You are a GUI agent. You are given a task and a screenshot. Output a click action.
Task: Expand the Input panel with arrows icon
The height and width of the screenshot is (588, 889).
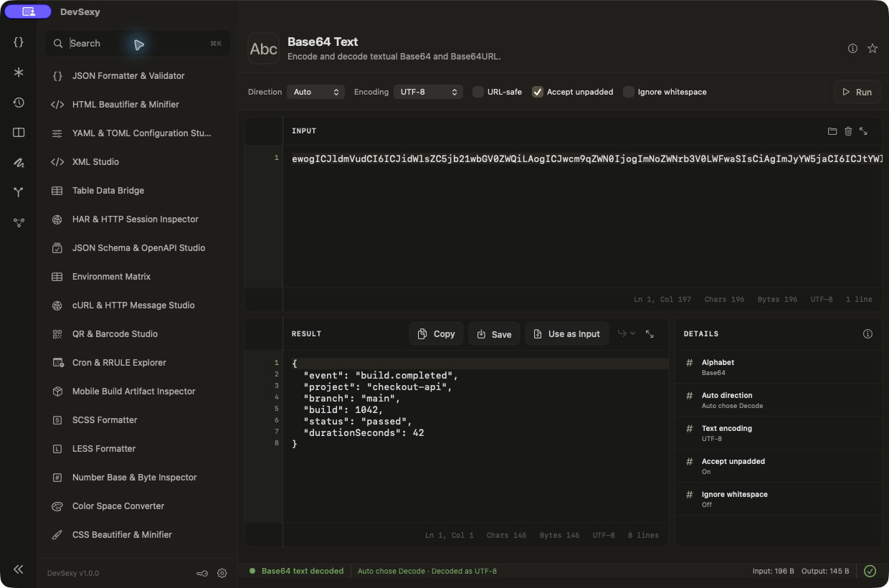click(863, 131)
